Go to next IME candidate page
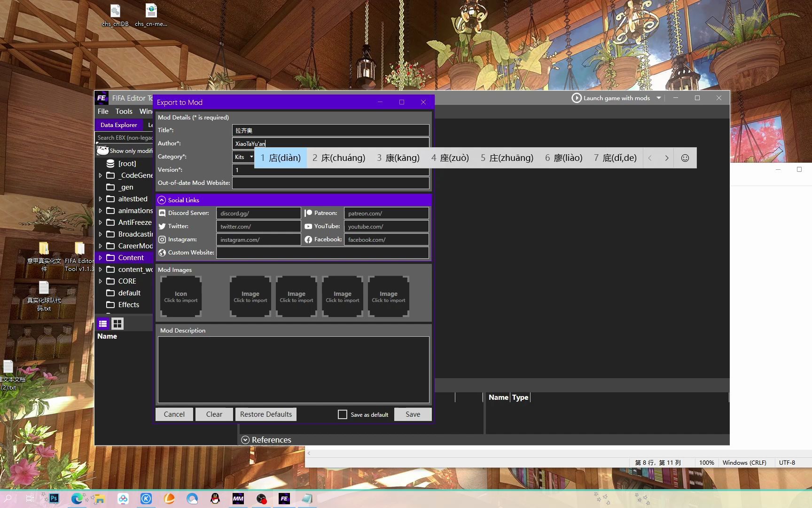 point(666,158)
